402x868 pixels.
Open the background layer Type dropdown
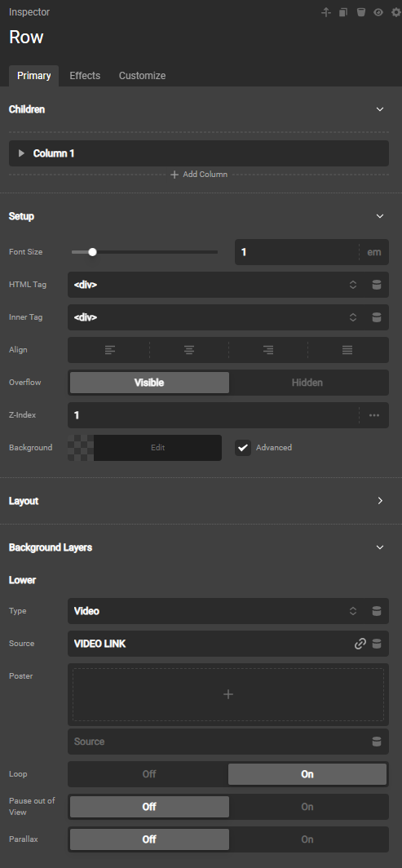(x=228, y=611)
